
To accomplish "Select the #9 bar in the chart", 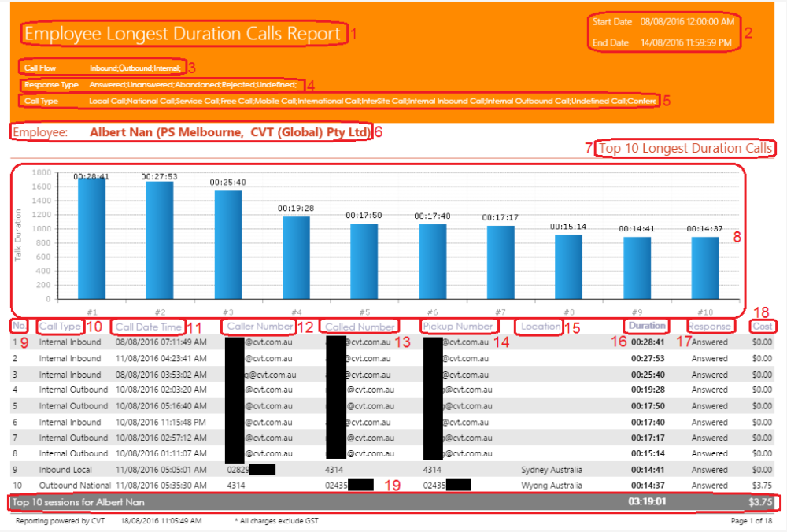I will coord(637,268).
